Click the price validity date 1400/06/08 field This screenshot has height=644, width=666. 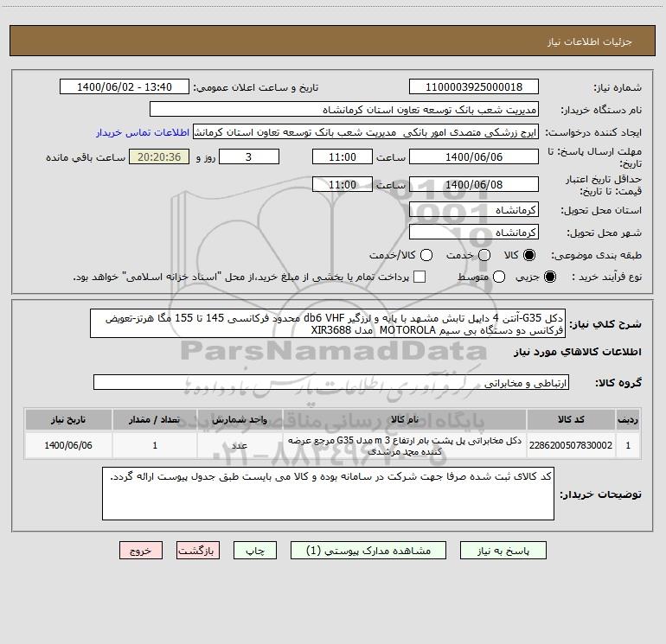(x=474, y=184)
